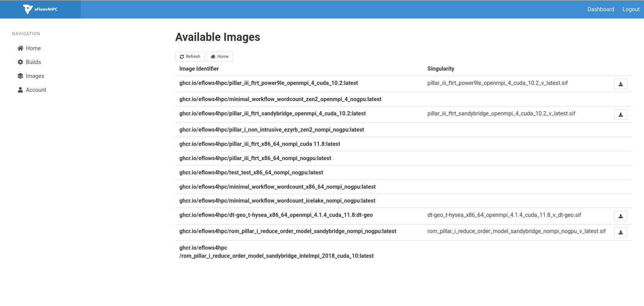Click the Home button next to Refresh
The image size is (644, 306).
219,57
